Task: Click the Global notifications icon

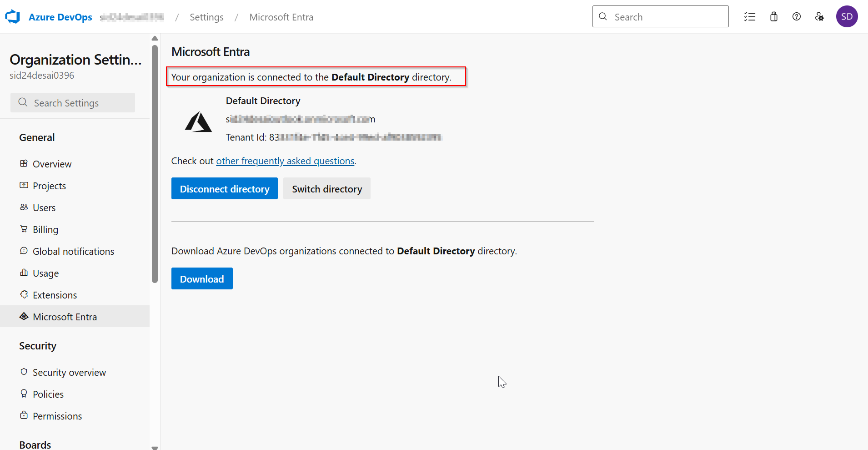Action: [x=24, y=251]
